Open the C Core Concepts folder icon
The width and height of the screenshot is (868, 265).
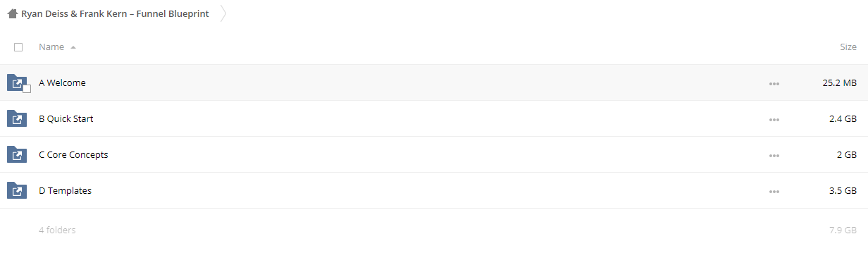(x=17, y=155)
